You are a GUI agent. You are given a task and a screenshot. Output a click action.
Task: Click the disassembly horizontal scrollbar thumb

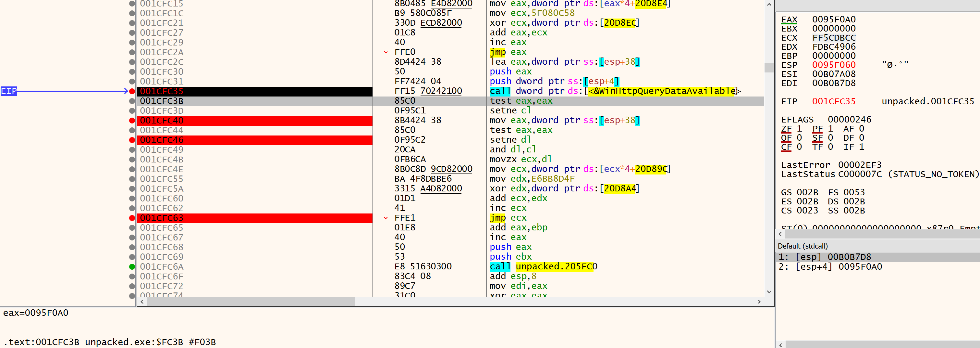pyautogui.click(x=251, y=302)
